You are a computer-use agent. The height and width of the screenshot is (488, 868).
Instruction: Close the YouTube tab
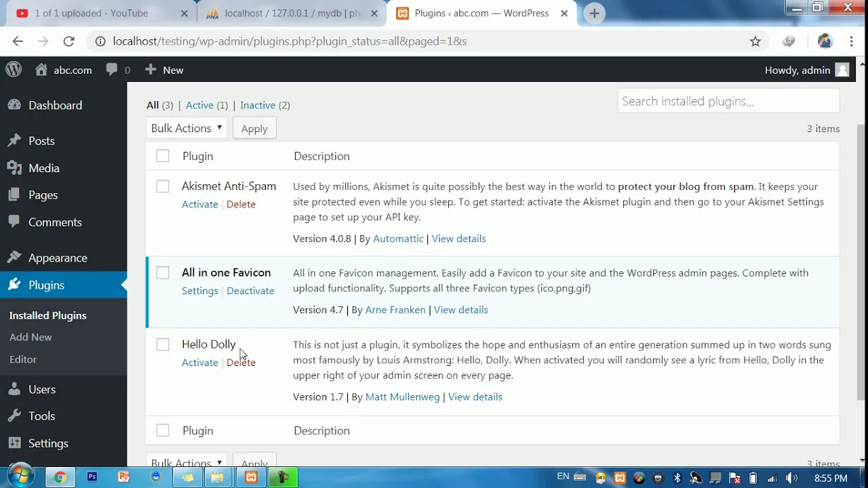(x=185, y=13)
